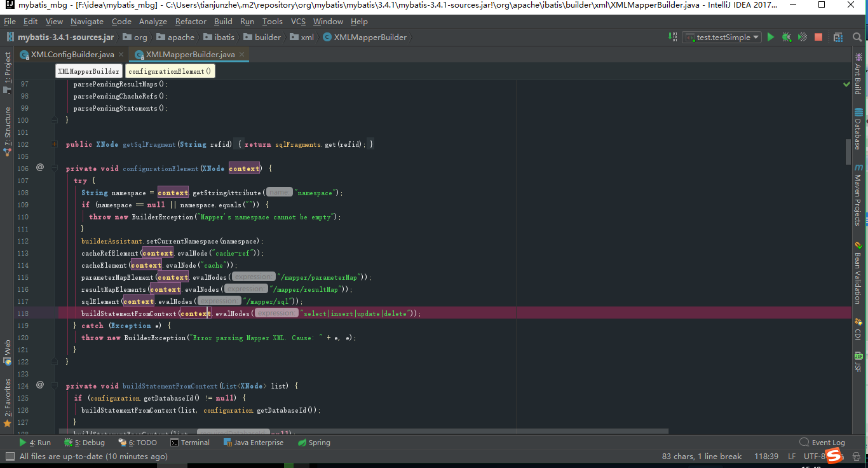Expand the folded code at line 102
This screenshot has width=868, height=468.
pyautogui.click(x=54, y=144)
